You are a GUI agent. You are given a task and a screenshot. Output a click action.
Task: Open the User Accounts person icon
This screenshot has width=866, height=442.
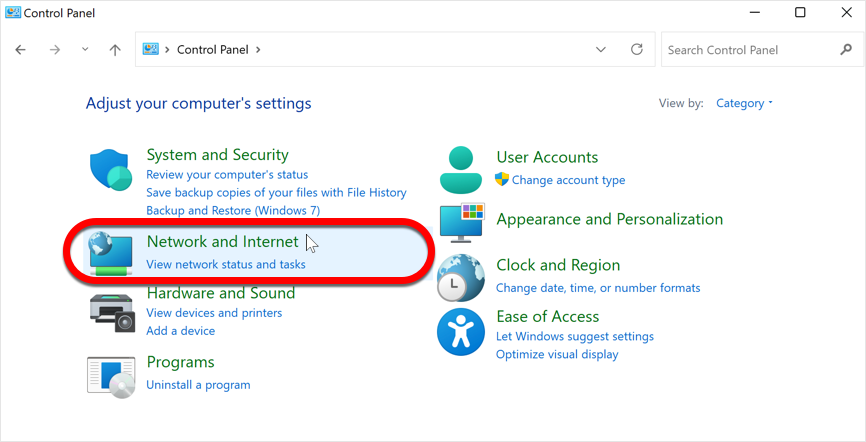[x=461, y=170]
